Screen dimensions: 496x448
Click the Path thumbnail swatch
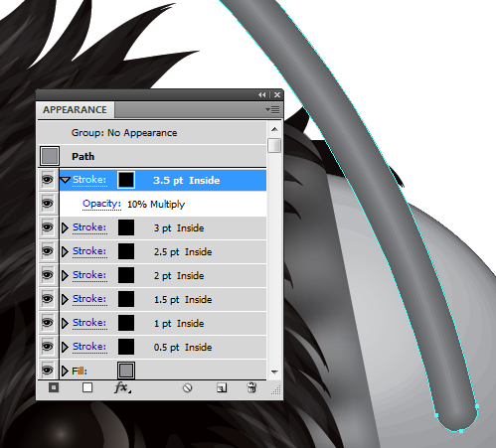click(x=50, y=156)
